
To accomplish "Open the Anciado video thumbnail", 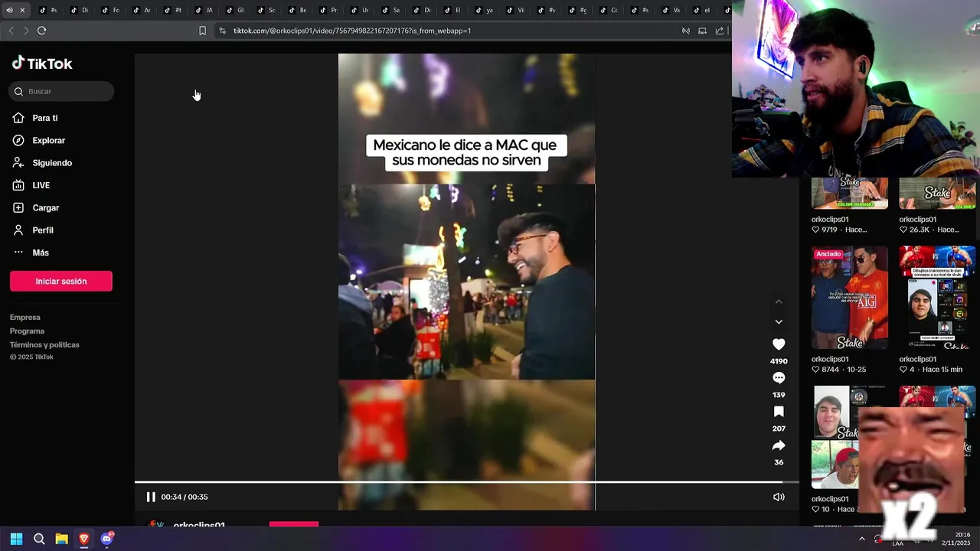I will 850,298.
